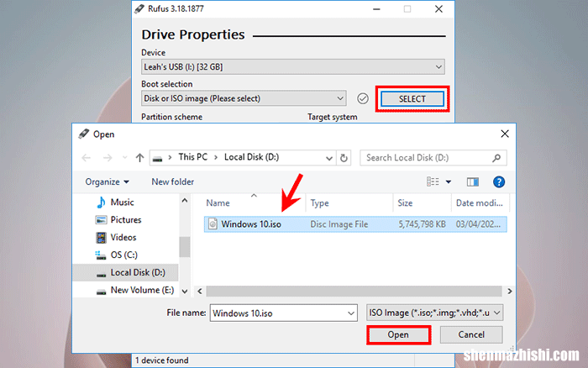Sort files by Date modified column header
The width and height of the screenshot is (588, 368).
point(480,203)
